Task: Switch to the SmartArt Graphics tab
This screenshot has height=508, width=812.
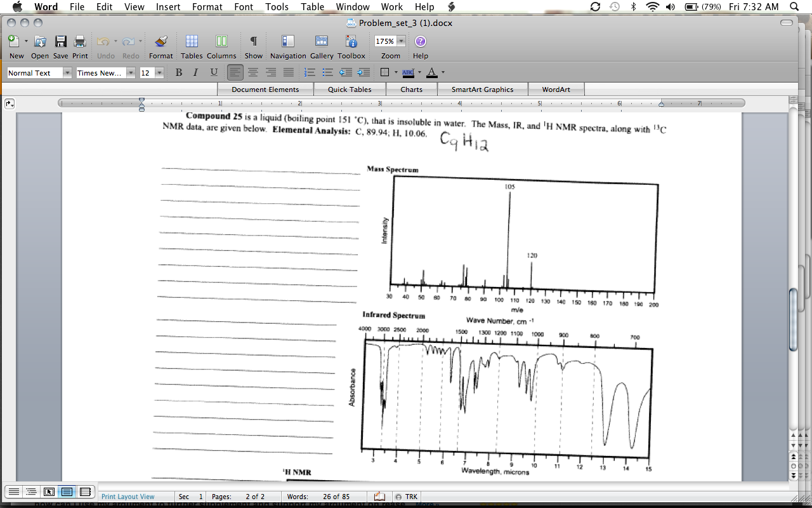Action: click(x=482, y=90)
